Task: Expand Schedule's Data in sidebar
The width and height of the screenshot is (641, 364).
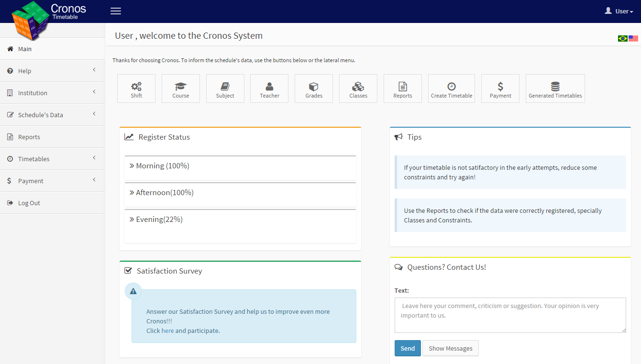Action: (x=53, y=115)
